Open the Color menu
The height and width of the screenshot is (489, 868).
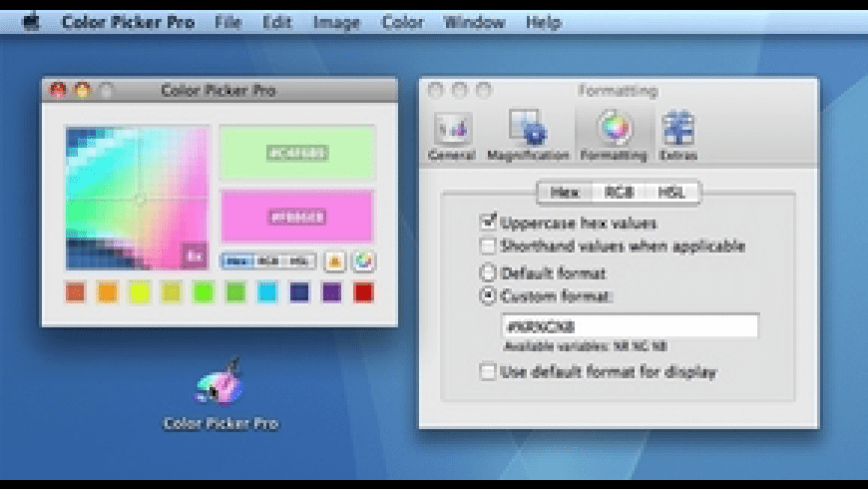coord(402,22)
